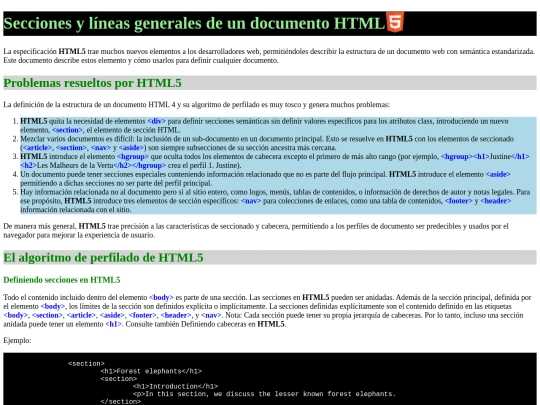Click code line starting '<p>In this section'

point(264,394)
